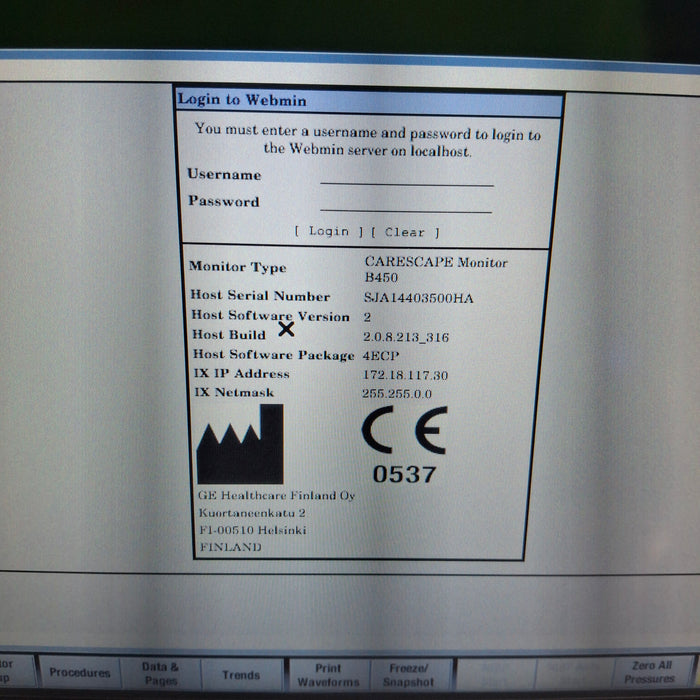
Task: Click the Password input field
Action: [406, 203]
